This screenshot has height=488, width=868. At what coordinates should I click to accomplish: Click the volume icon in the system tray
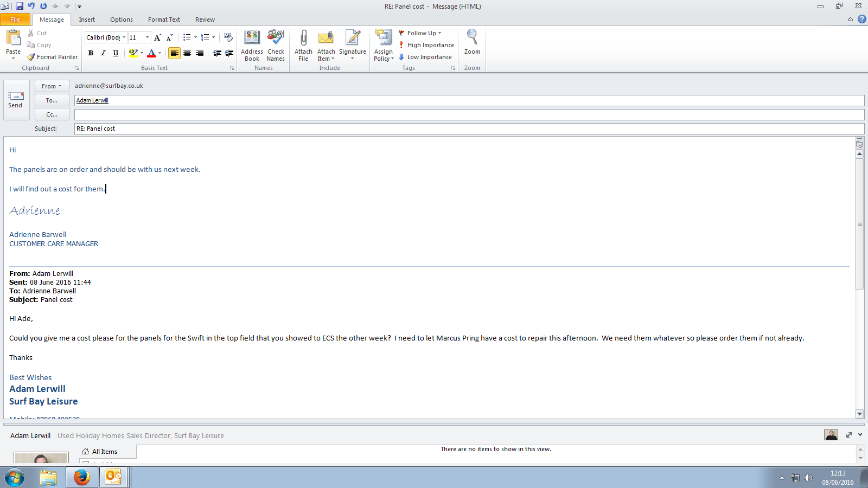[x=808, y=478]
